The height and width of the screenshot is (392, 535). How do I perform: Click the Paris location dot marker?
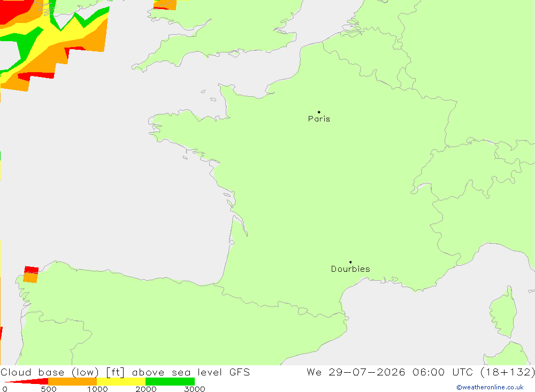pyautogui.click(x=319, y=112)
